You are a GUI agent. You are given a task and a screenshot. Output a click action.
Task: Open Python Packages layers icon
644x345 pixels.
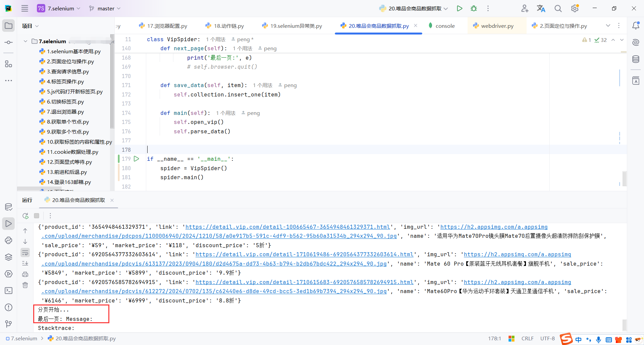click(9, 257)
